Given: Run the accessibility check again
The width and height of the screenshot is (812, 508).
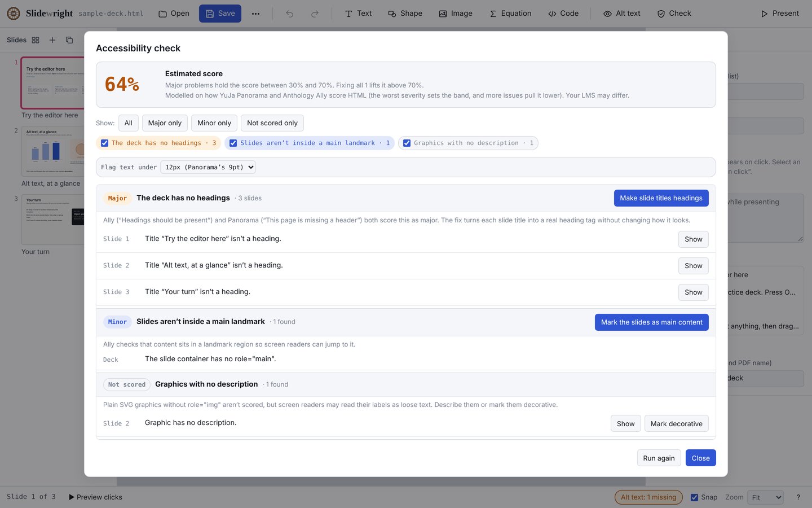Looking at the screenshot, I should pyautogui.click(x=659, y=458).
